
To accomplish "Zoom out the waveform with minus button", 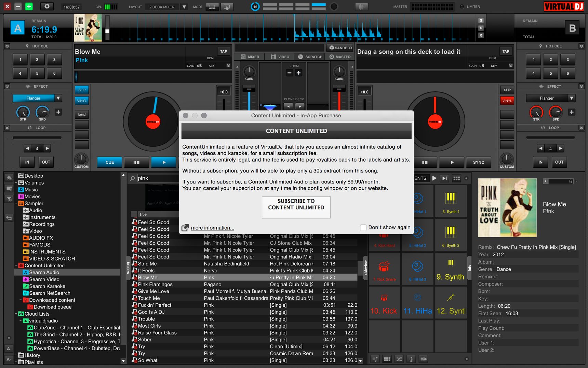I will (x=290, y=73).
